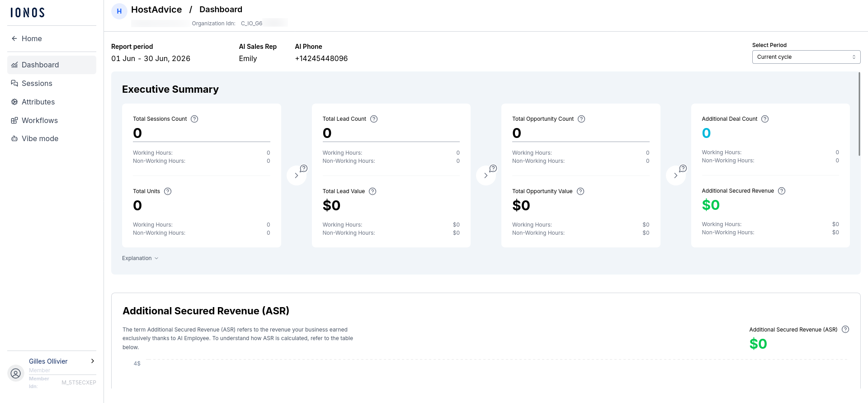Click the Executive Summary heading
The image size is (868, 403).
point(170,89)
